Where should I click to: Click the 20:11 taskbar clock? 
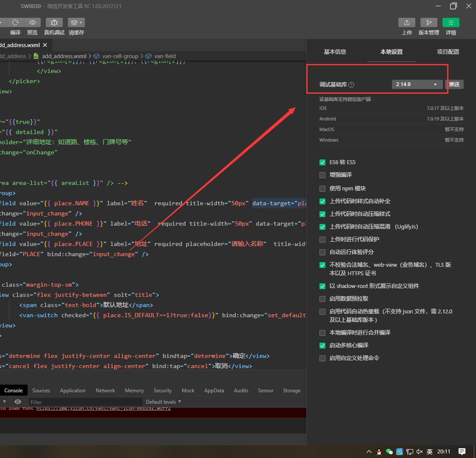(x=443, y=452)
